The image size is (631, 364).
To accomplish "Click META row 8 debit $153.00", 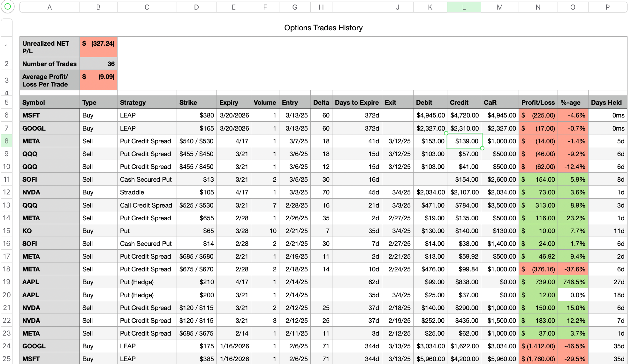I will 430,141.
